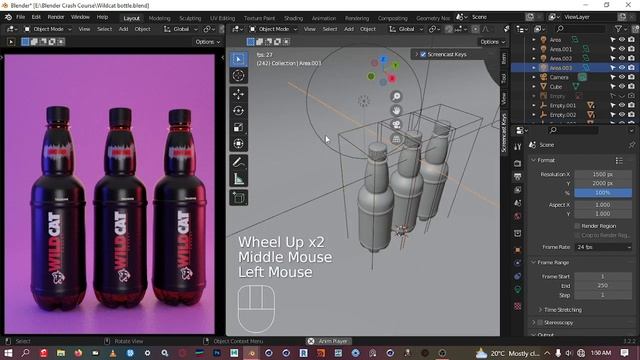Open the Options dropdown in right viewport
640x360 pixels.
coord(492,42)
